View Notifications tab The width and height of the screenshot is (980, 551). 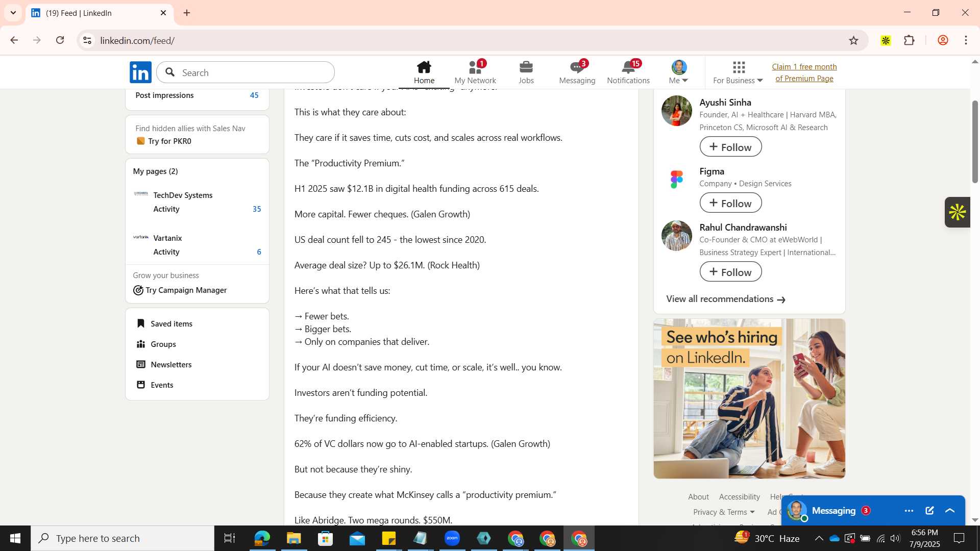(628, 72)
